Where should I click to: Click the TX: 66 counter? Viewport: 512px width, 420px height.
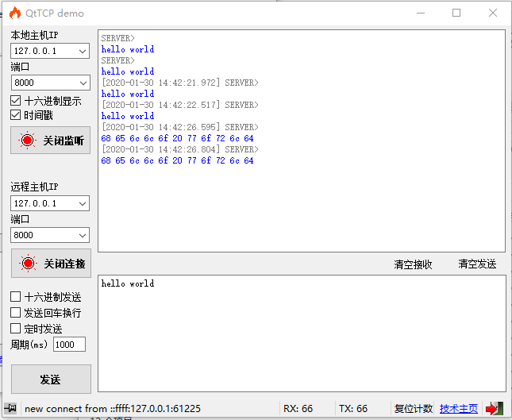click(353, 409)
